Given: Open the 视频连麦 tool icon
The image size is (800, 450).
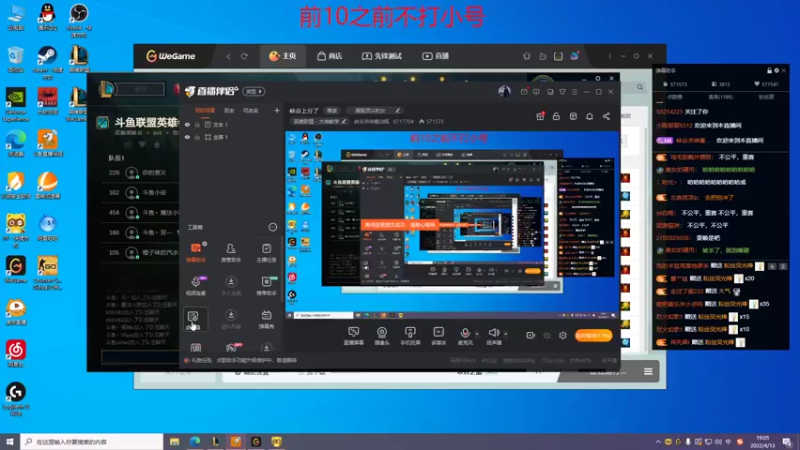Looking at the screenshot, I should tap(195, 285).
